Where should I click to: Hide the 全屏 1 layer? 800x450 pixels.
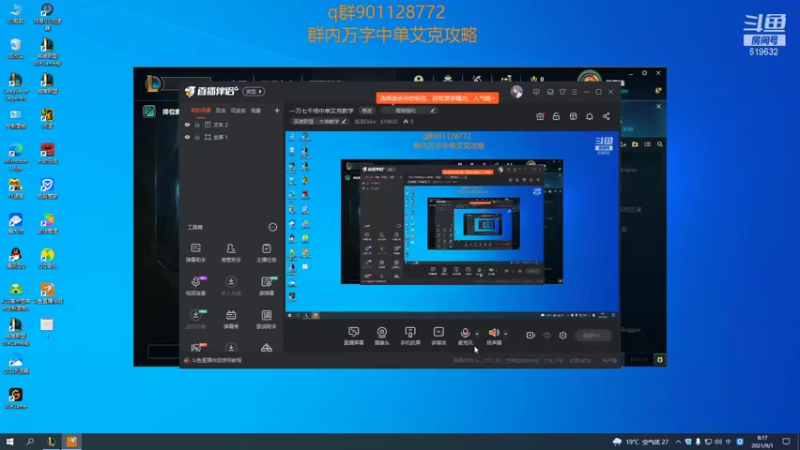point(187,137)
